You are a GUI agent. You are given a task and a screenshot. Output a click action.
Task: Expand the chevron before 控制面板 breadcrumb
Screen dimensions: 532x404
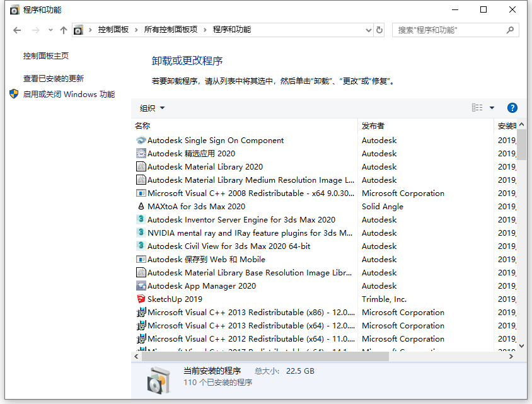click(x=90, y=30)
